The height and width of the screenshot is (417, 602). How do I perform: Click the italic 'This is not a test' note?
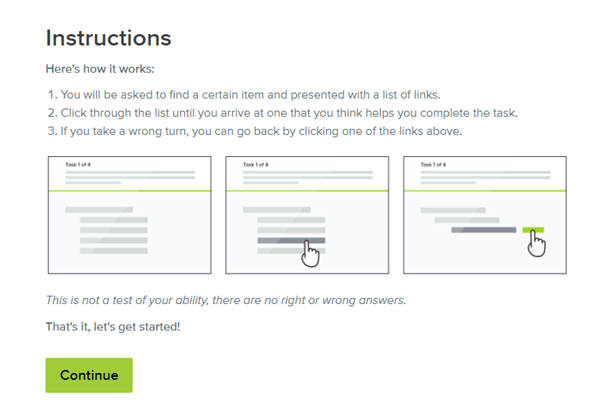(x=226, y=300)
